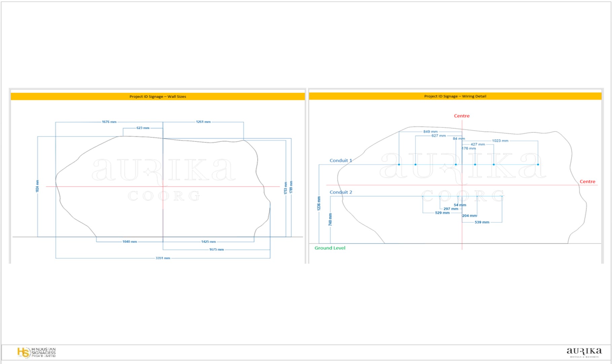The width and height of the screenshot is (612, 364).
Task: Click the 'Conduit 2' label
Action: (x=341, y=192)
